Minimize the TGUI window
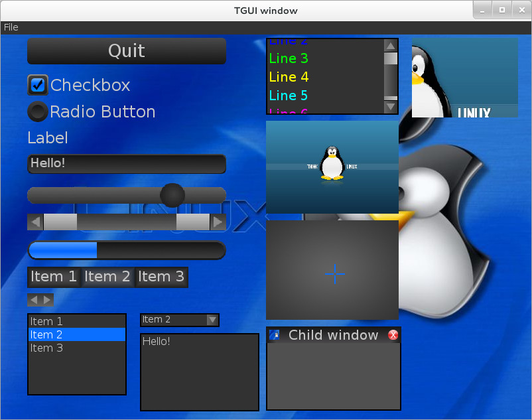 click(x=482, y=11)
